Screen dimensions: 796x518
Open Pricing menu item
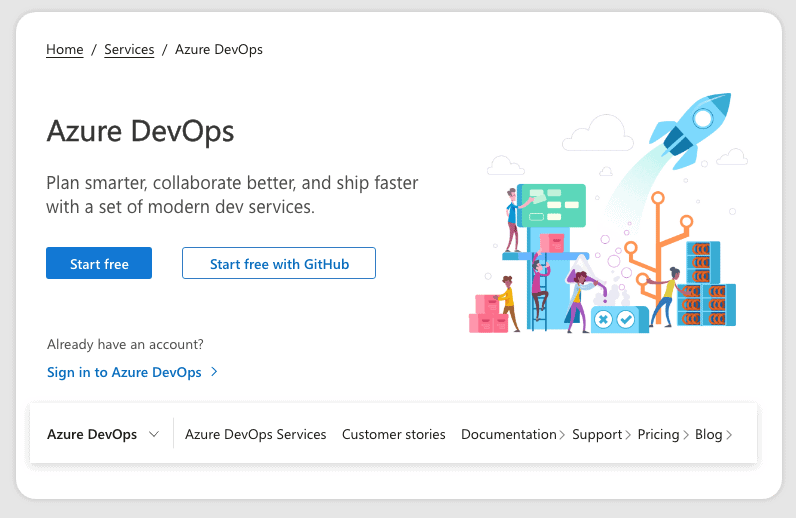point(658,434)
